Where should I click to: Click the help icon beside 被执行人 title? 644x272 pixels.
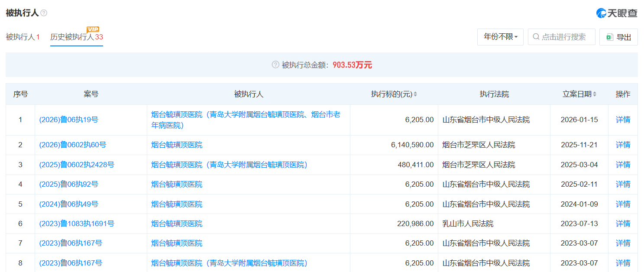(44, 13)
